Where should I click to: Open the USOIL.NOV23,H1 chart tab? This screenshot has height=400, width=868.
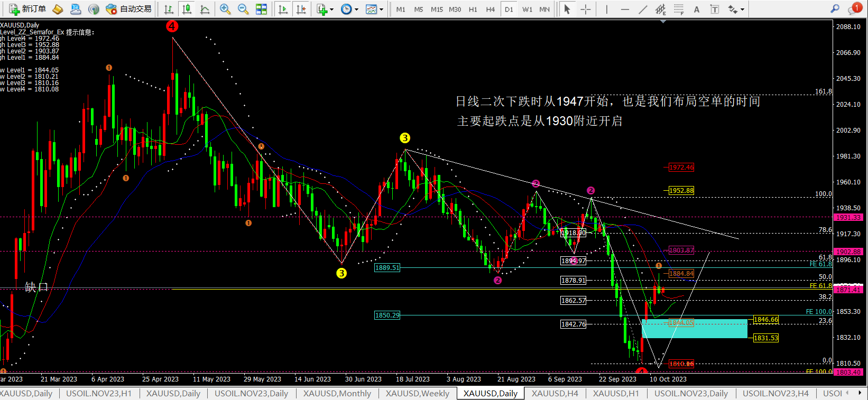click(x=99, y=394)
